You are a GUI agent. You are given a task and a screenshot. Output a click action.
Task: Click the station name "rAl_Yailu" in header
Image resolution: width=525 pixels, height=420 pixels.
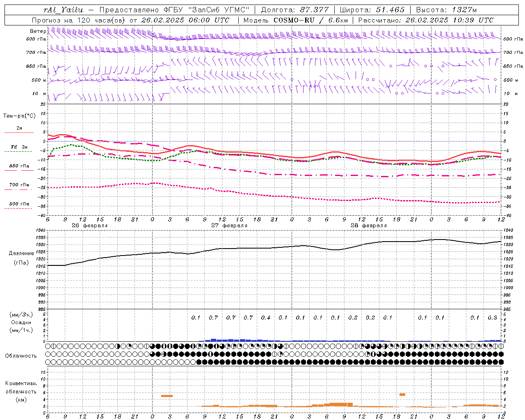(63, 10)
